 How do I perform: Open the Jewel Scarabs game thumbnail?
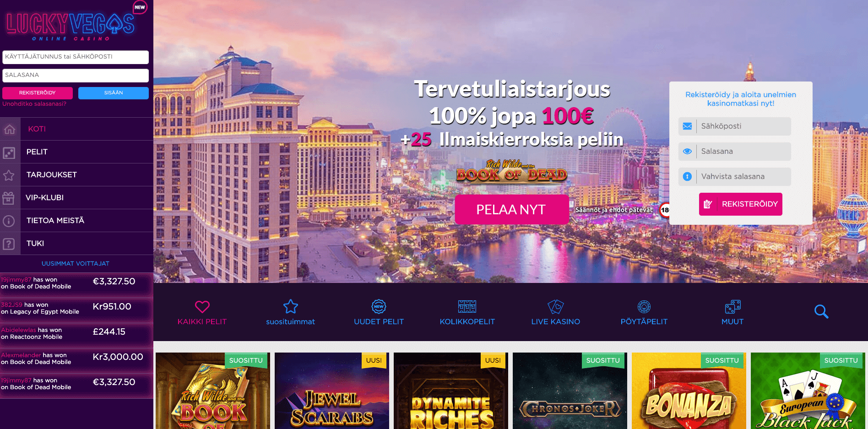point(332,391)
